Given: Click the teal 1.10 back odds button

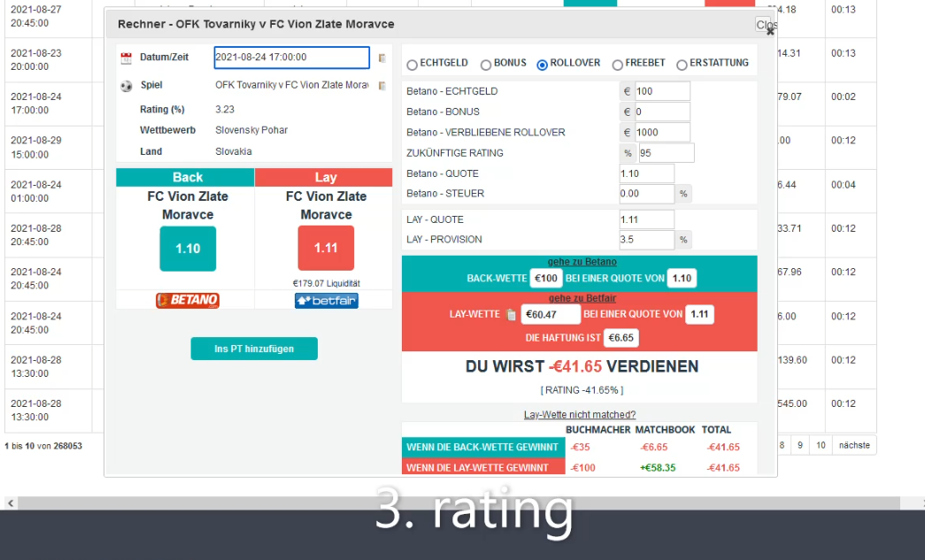Looking at the screenshot, I should point(188,249).
